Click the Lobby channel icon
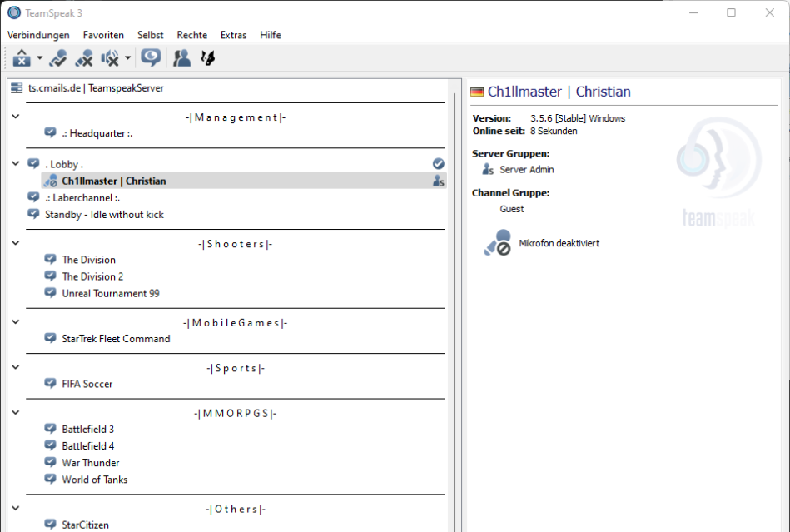 coord(33,163)
